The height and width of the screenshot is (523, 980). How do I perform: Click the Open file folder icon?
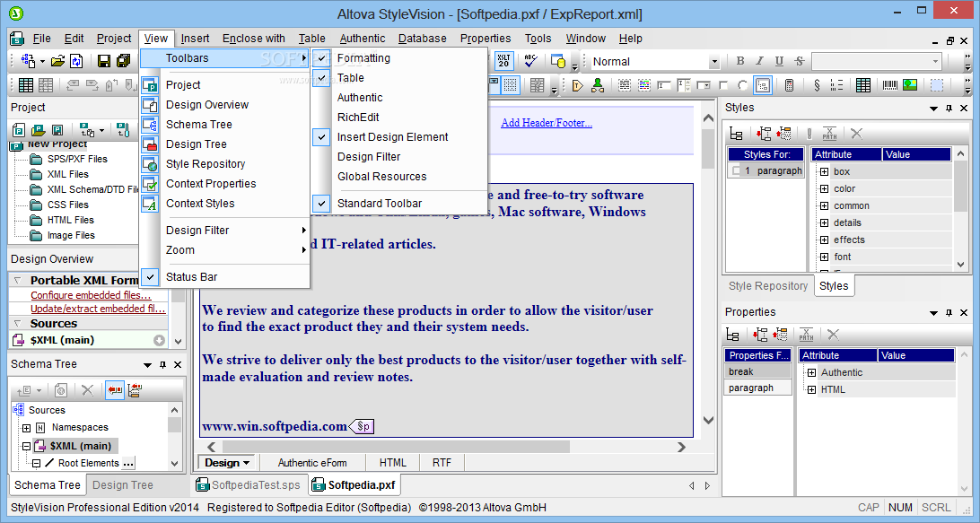(x=58, y=61)
